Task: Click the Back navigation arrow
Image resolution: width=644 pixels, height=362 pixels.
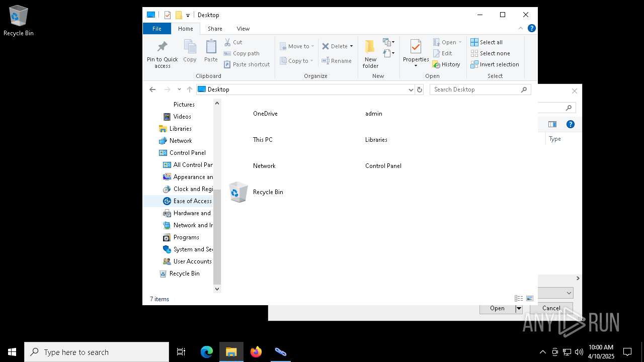Action: (152, 89)
